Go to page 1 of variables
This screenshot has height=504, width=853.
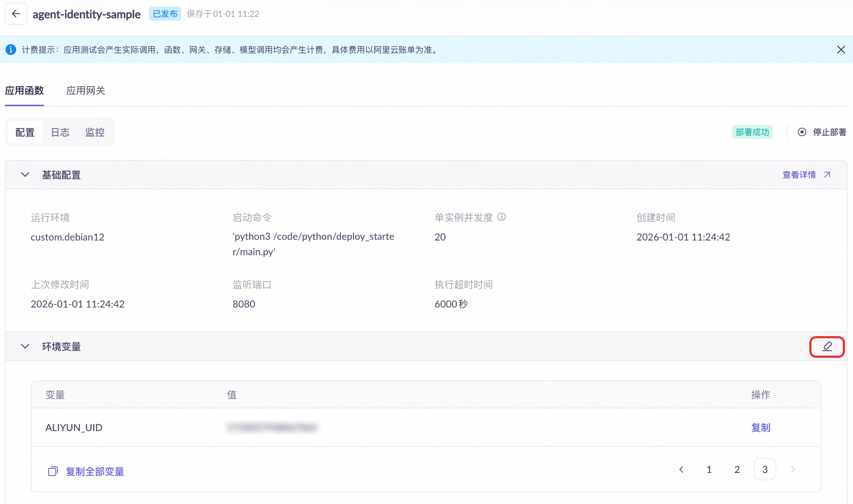[709, 469]
